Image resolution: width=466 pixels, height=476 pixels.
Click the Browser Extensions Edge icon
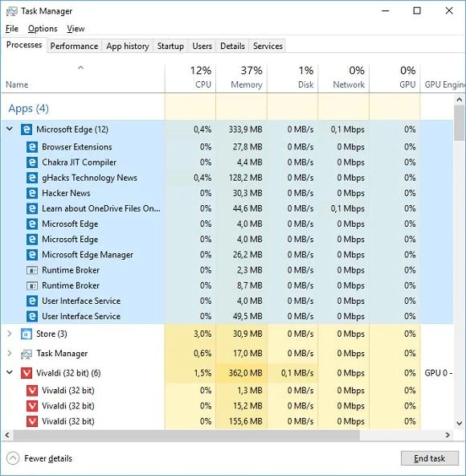point(32,147)
